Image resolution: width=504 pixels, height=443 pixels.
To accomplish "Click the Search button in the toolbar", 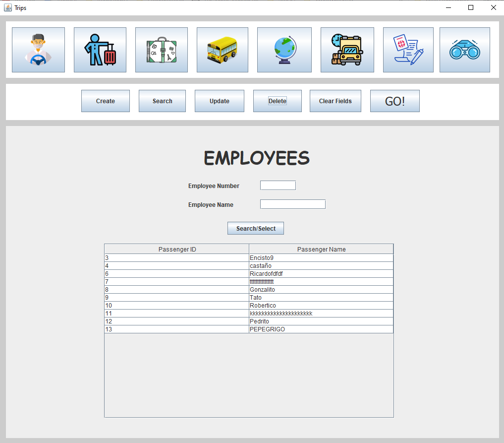I will coord(163,101).
